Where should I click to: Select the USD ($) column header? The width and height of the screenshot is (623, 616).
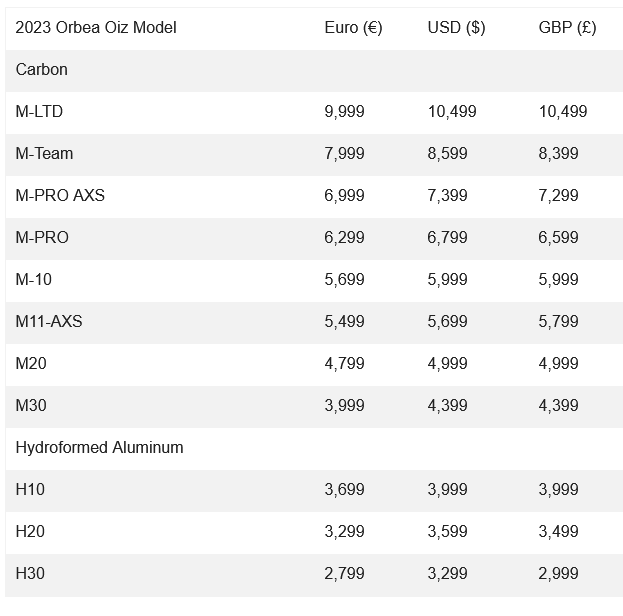(x=456, y=28)
